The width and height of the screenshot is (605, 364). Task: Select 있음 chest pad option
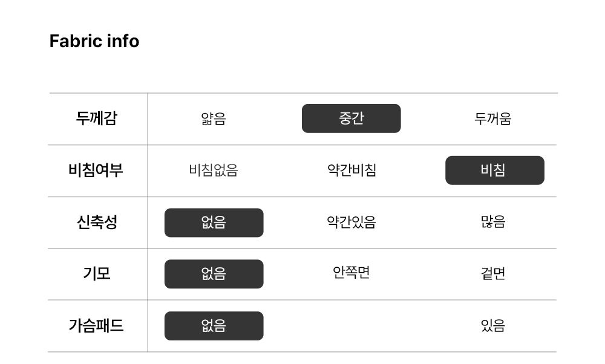tap(492, 325)
